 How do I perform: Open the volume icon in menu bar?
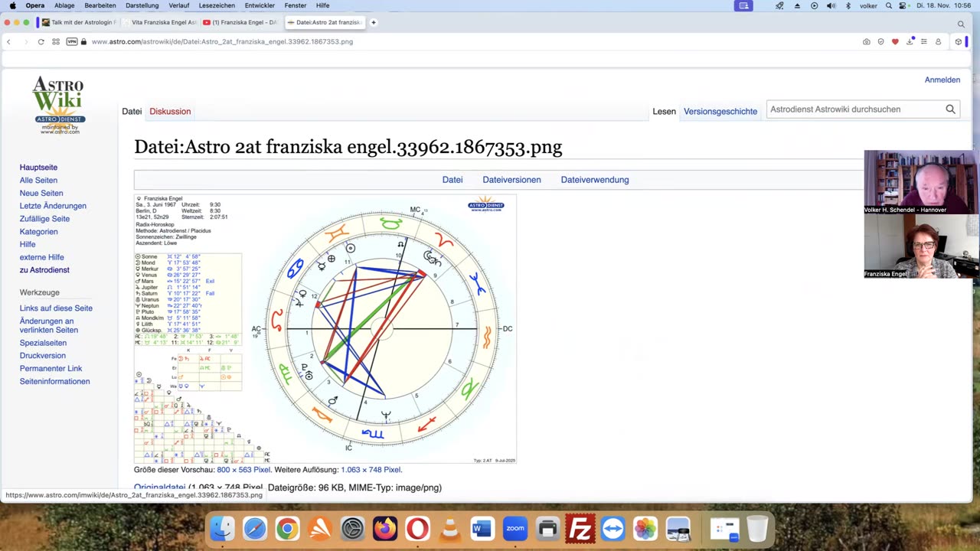(831, 5)
